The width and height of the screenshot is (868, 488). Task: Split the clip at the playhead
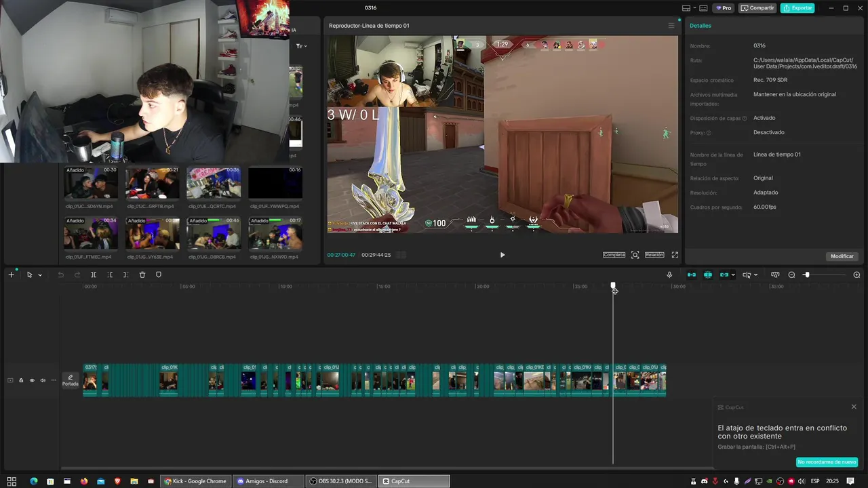(94, 274)
